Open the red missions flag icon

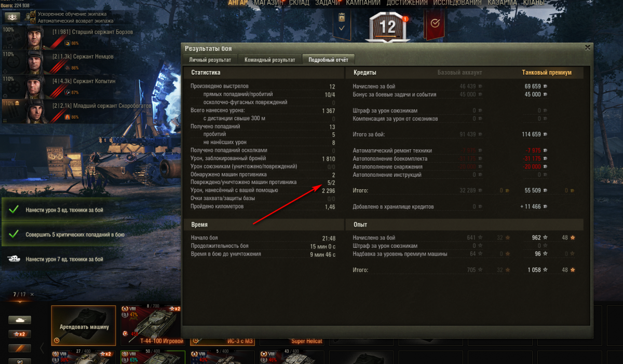click(x=435, y=23)
